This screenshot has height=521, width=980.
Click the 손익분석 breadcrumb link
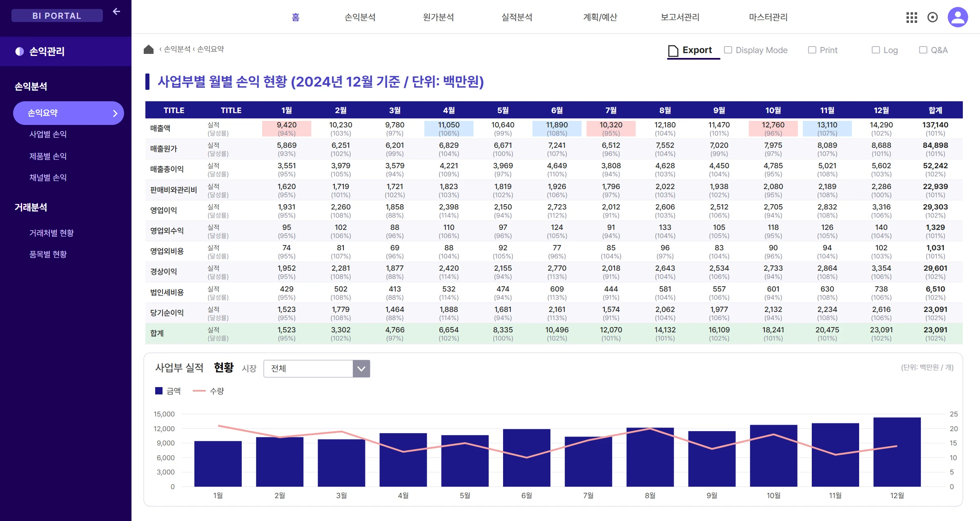177,49
